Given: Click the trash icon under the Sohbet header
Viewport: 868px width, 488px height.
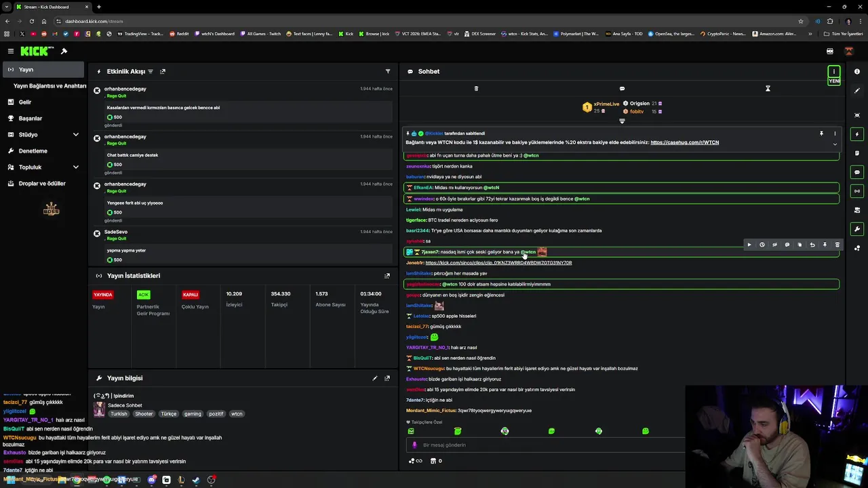Looking at the screenshot, I should point(476,89).
